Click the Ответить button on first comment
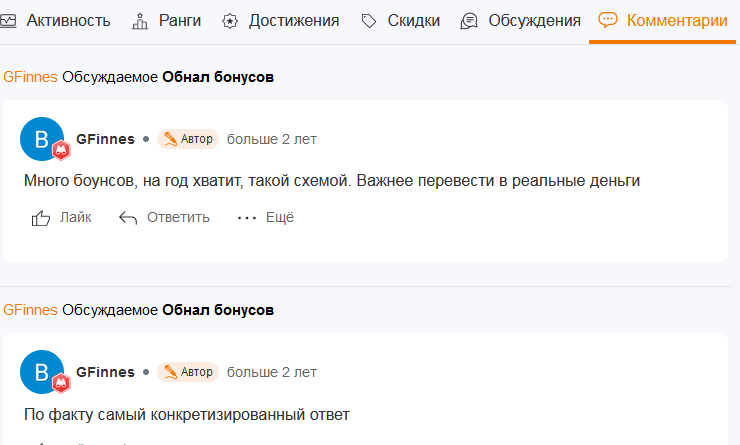The width and height of the screenshot is (740, 445). [x=164, y=218]
